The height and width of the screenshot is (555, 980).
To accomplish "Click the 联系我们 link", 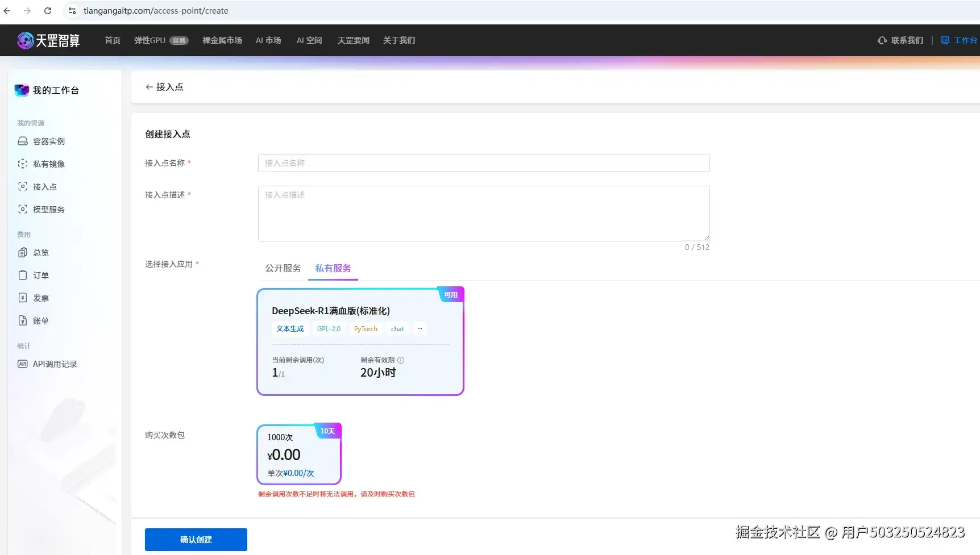I will 907,40.
